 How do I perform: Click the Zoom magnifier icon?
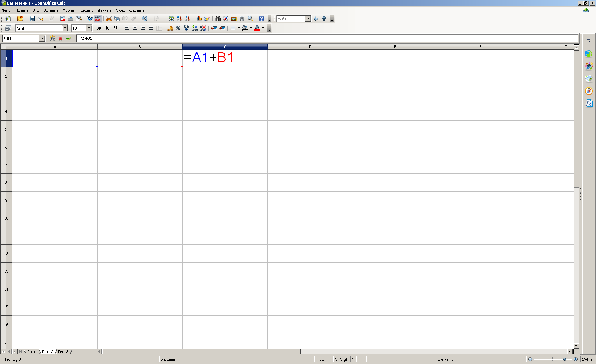coord(250,18)
